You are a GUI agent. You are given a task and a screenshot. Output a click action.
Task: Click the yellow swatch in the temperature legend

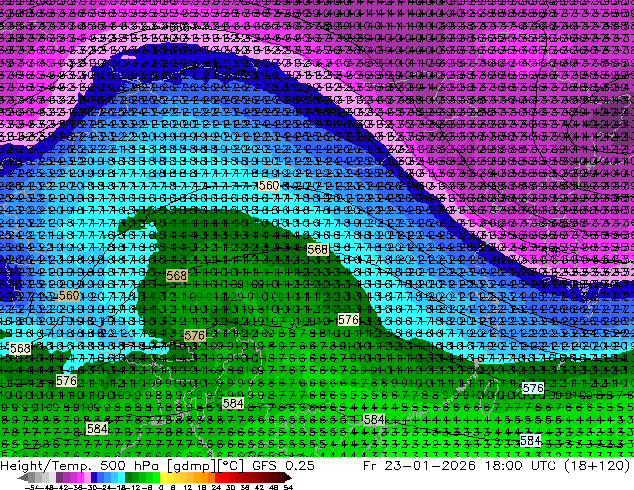pos(164,478)
